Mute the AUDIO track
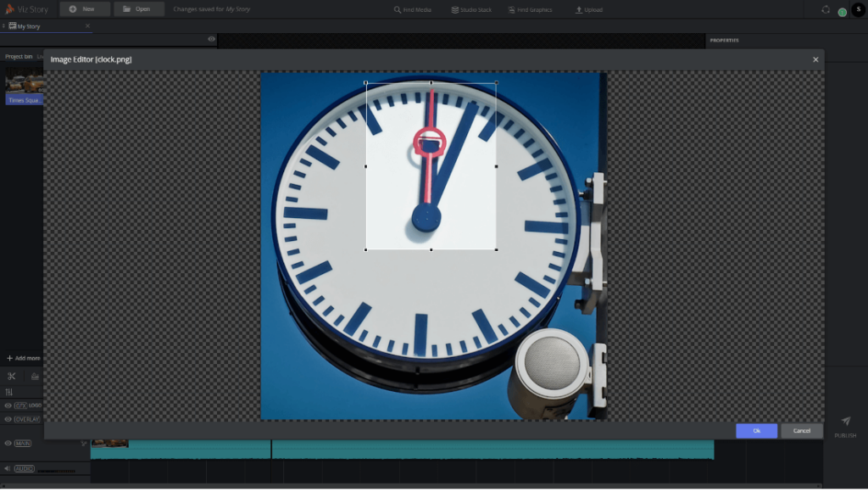868x492 pixels. (8, 467)
